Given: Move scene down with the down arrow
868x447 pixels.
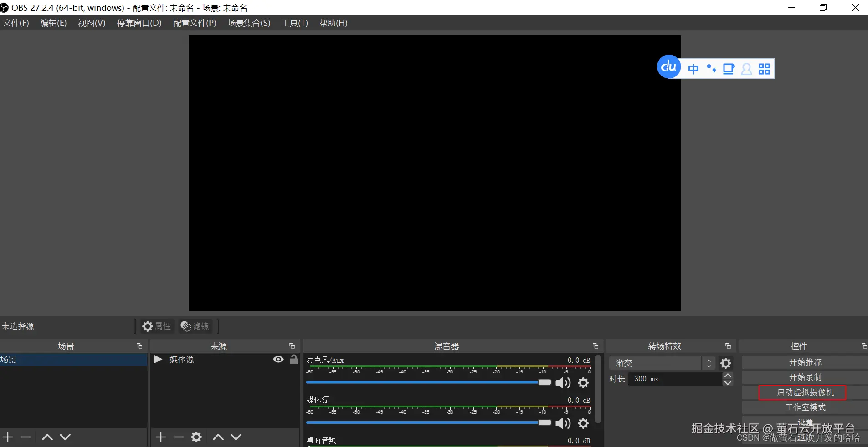Looking at the screenshot, I should pos(65,437).
